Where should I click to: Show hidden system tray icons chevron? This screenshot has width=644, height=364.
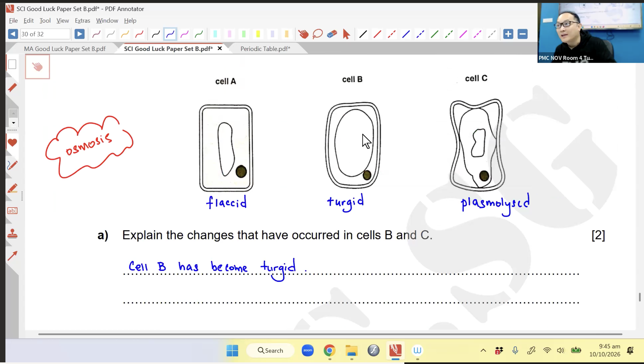pyautogui.click(x=483, y=350)
